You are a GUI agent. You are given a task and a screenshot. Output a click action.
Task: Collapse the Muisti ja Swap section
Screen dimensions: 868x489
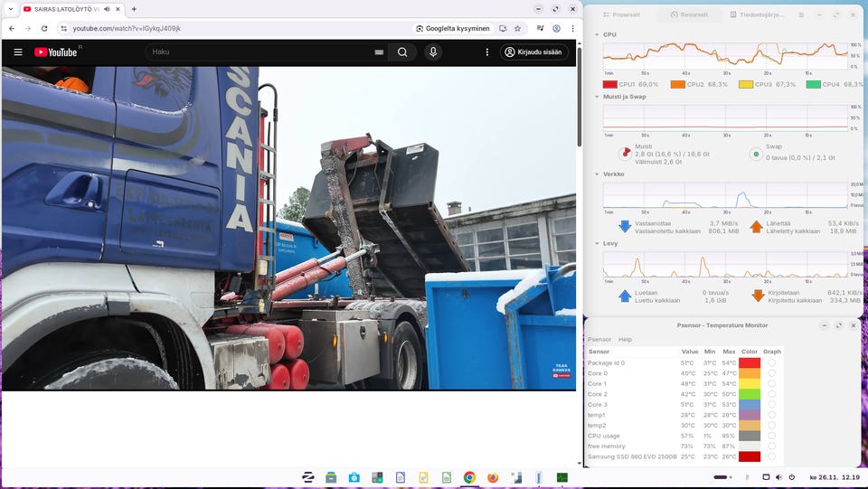coord(597,97)
